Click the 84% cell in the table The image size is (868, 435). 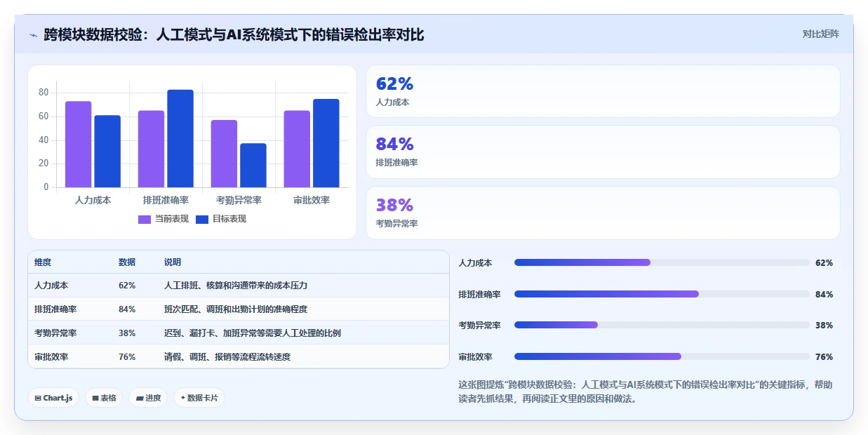pyautogui.click(x=127, y=309)
